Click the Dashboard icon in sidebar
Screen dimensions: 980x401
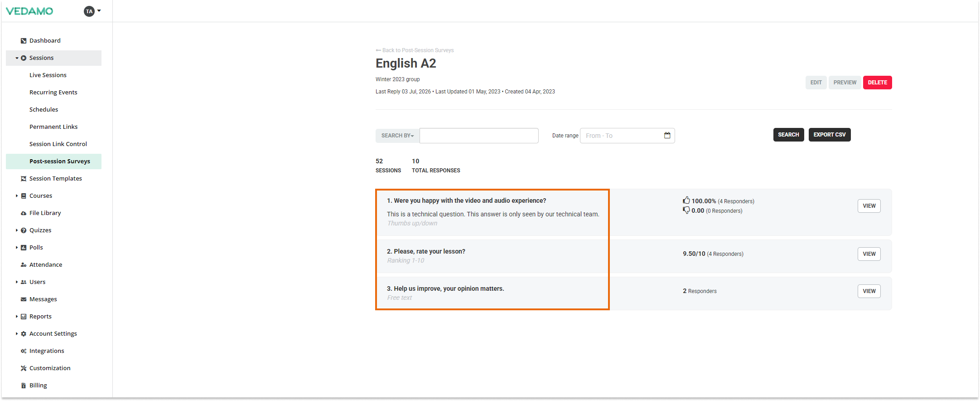pyautogui.click(x=24, y=41)
